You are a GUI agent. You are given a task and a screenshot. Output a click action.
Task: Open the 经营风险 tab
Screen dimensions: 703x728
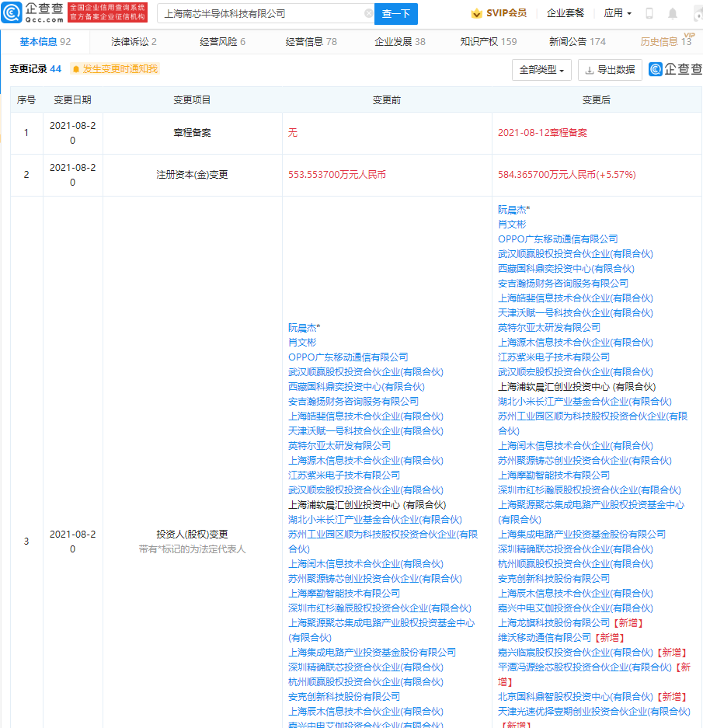click(222, 42)
